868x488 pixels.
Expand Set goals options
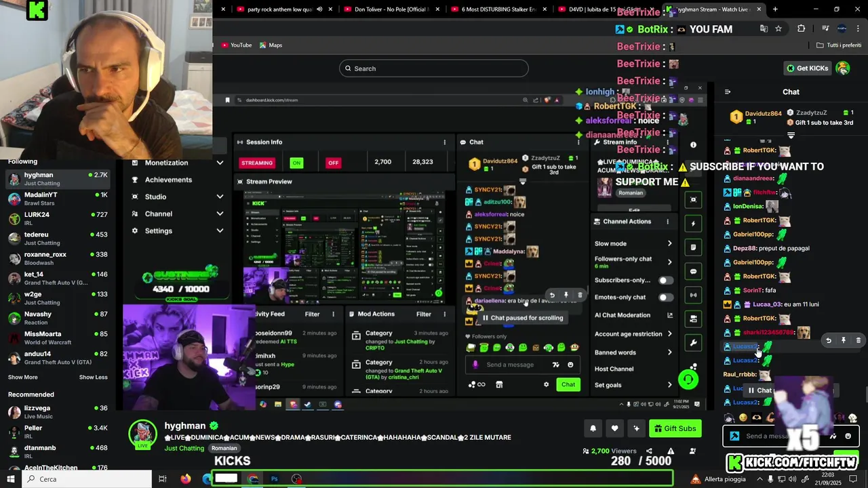tap(633, 385)
